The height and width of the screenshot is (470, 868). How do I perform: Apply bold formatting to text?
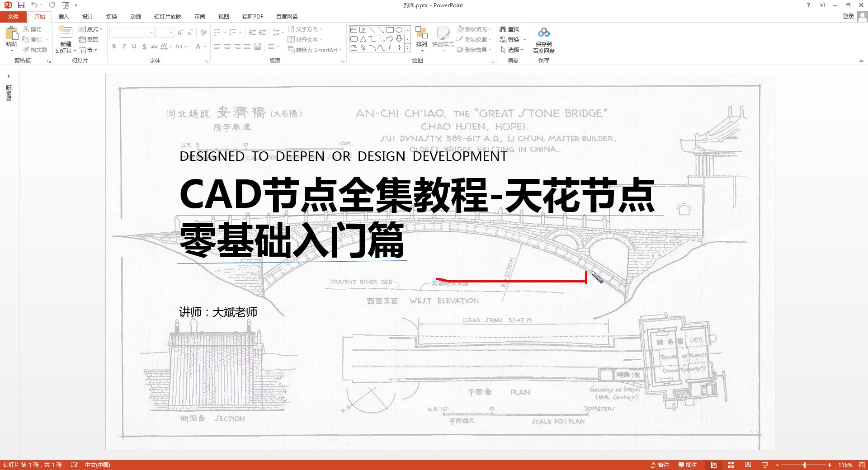pyautogui.click(x=114, y=47)
